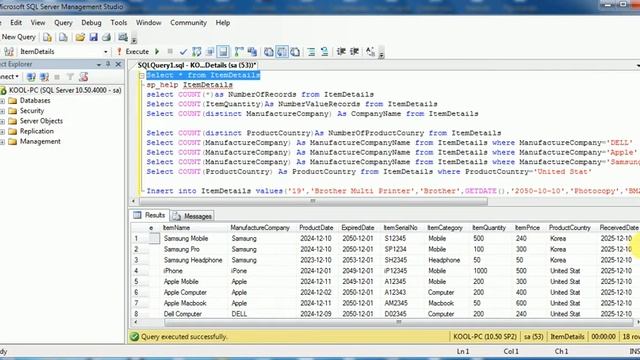Viewport: 640px width, 360px height.
Task: Open the Tools menu
Action: (119, 23)
